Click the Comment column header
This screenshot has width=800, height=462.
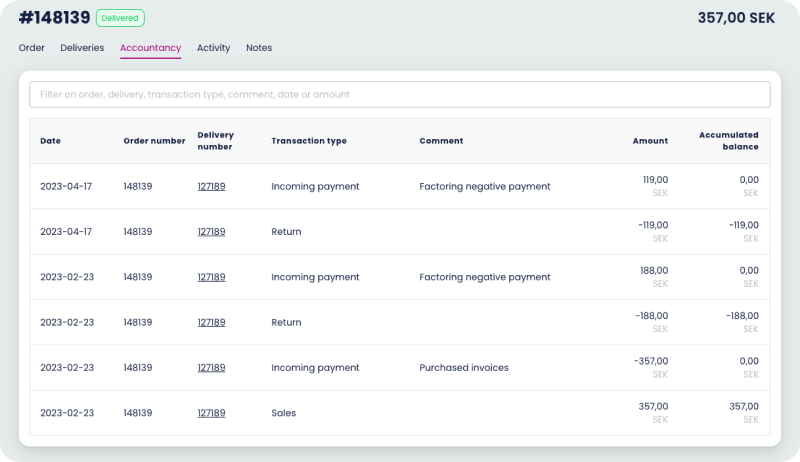click(x=441, y=141)
